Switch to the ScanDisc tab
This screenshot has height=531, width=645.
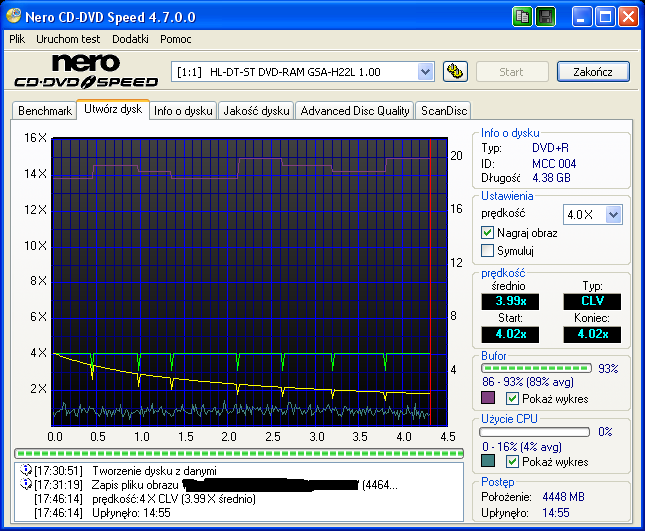(444, 111)
